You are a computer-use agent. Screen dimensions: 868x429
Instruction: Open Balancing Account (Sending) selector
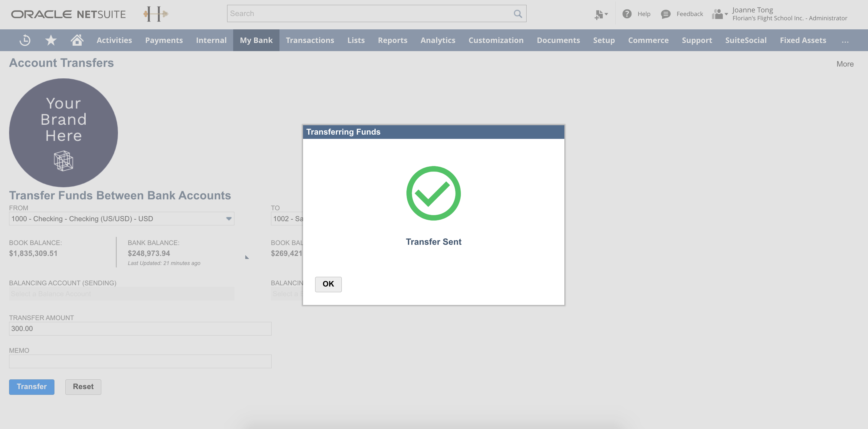[121, 293]
